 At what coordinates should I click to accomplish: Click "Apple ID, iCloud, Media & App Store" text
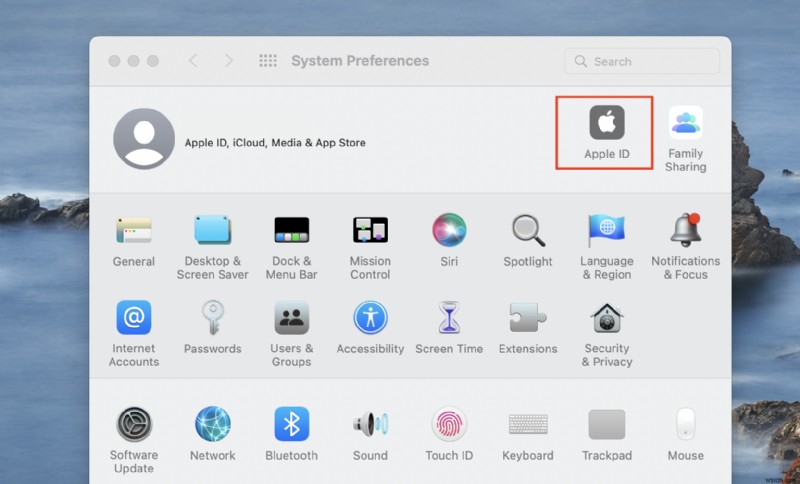point(275,143)
